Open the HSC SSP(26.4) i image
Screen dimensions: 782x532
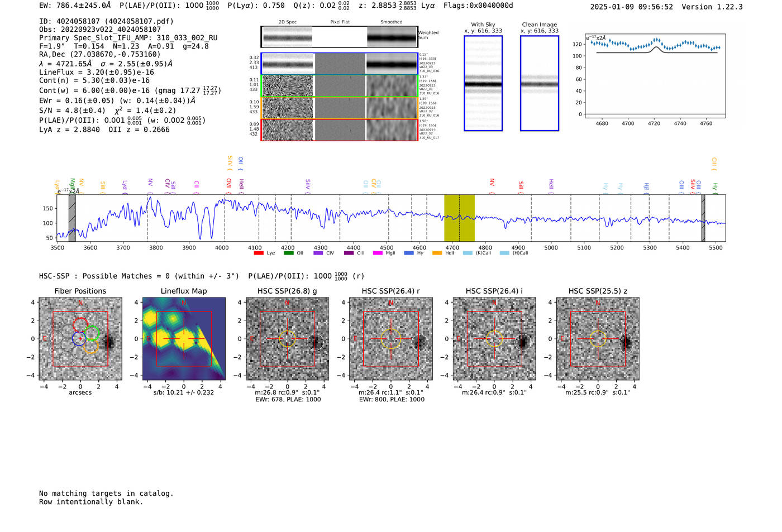pyautogui.click(x=494, y=339)
